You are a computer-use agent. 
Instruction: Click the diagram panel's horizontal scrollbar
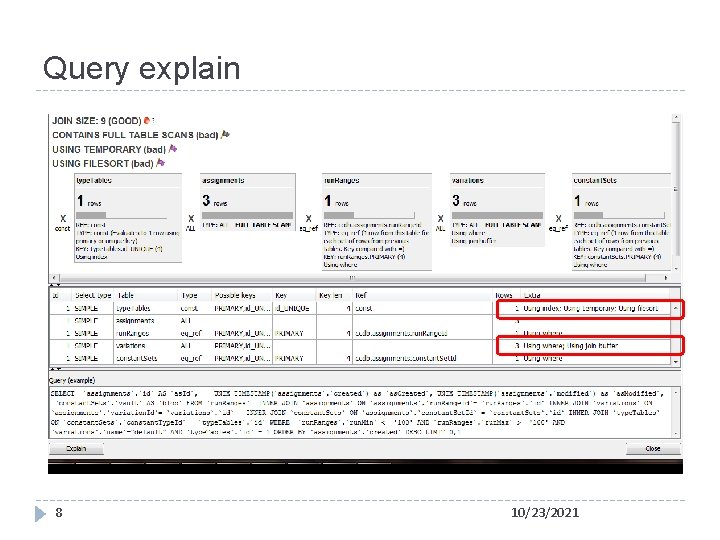[353, 278]
